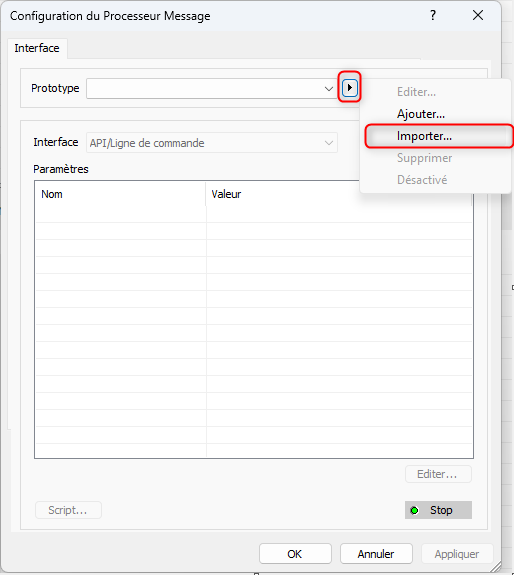Click Désactivé in the popup menu

(x=422, y=180)
